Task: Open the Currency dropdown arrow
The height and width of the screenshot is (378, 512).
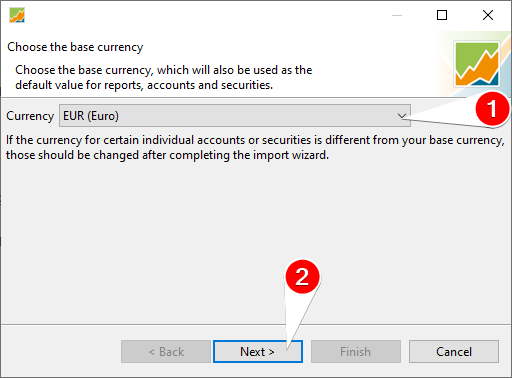Action: coord(402,116)
